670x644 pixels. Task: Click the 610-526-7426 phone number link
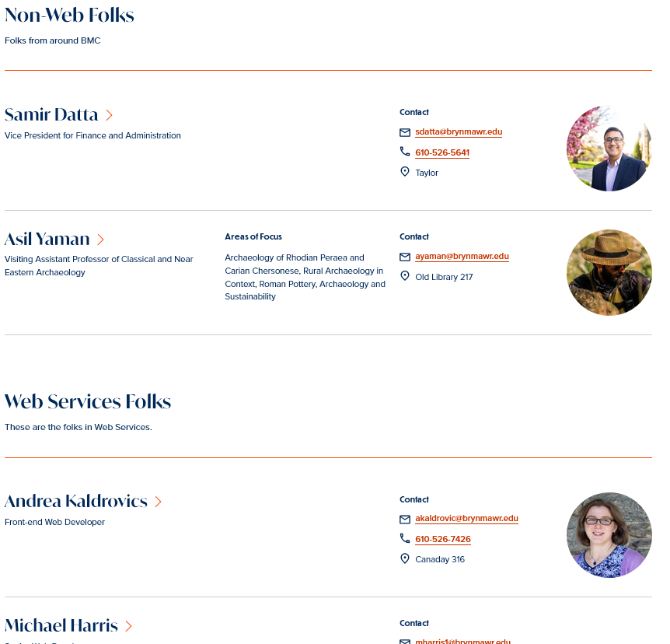click(443, 539)
